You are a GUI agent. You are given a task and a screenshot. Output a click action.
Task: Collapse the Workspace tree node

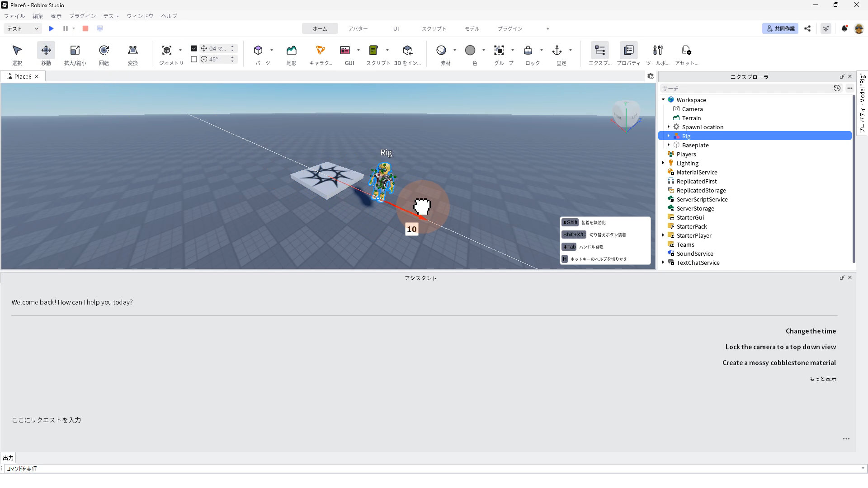pos(663,100)
